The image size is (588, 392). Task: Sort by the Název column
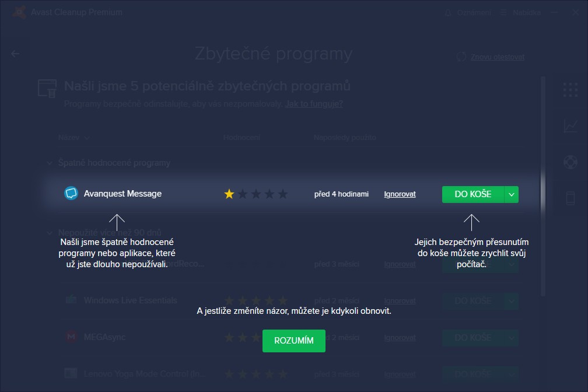[x=73, y=138]
